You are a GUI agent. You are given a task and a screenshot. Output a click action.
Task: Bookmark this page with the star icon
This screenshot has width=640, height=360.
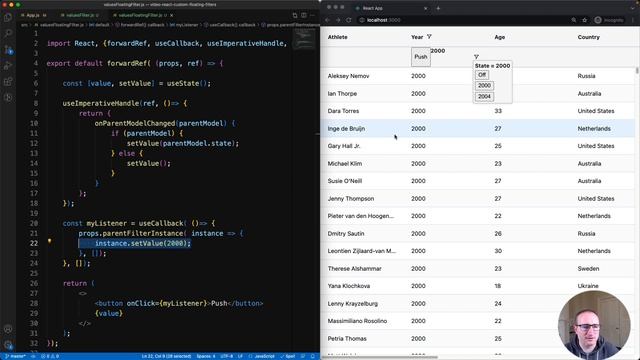pyautogui.click(x=584, y=20)
